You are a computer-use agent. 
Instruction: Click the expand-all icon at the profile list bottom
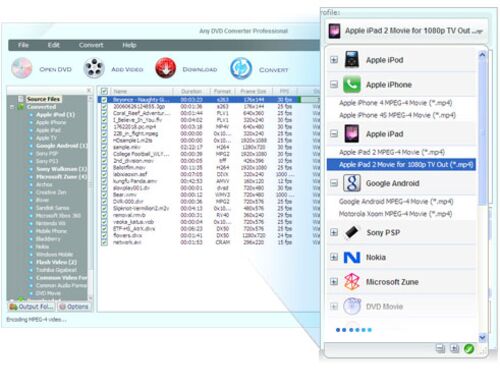point(454,349)
